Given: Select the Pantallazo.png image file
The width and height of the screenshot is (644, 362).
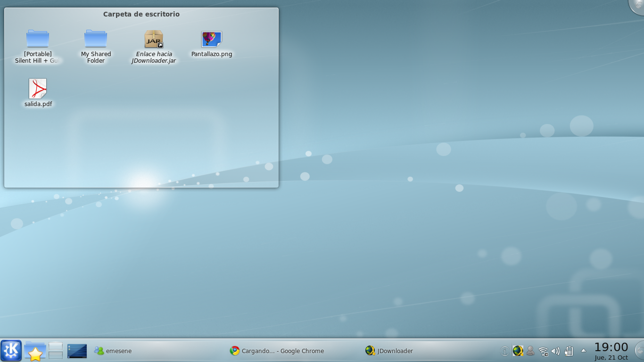Looking at the screenshot, I should tap(212, 44).
